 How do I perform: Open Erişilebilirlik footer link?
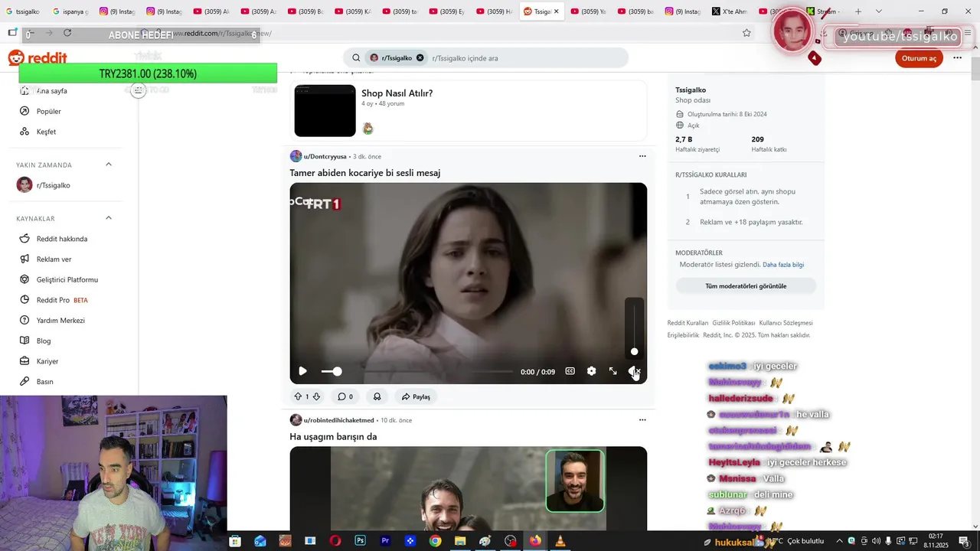coord(683,335)
